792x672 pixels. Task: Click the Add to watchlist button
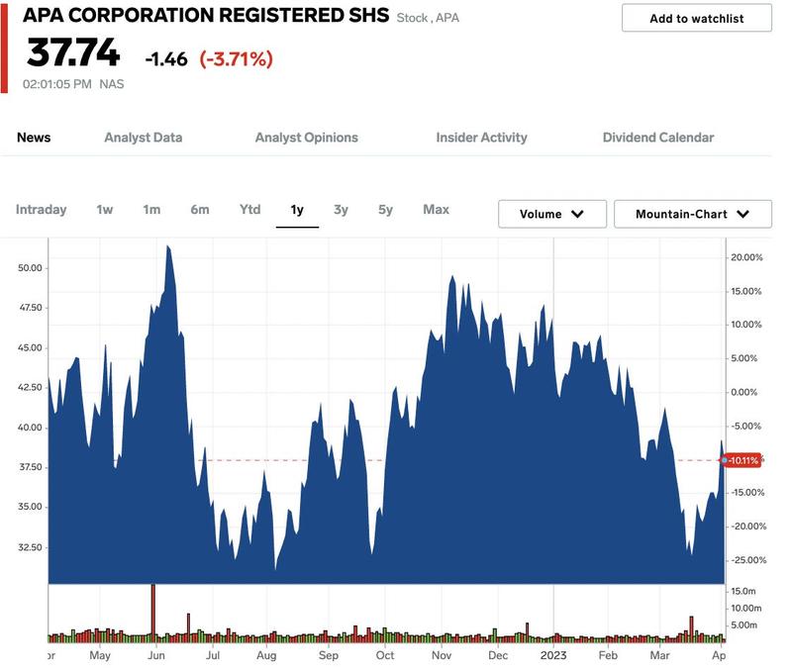coord(696,18)
